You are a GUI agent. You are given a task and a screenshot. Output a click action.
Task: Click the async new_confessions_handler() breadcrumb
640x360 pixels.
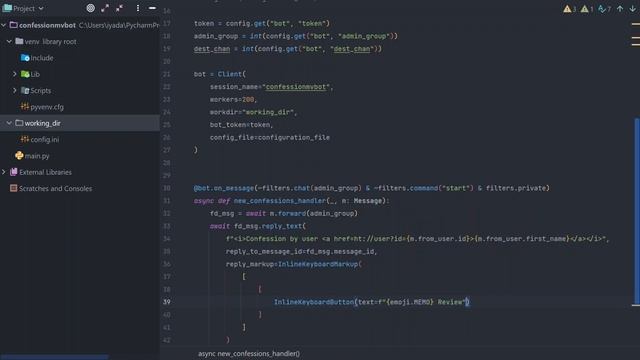click(x=249, y=353)
